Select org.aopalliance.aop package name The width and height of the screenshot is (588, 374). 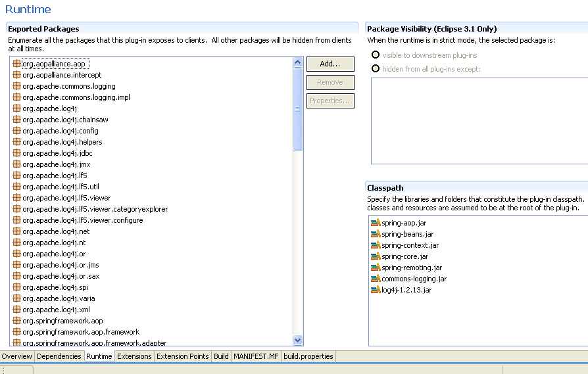point(54,64)
